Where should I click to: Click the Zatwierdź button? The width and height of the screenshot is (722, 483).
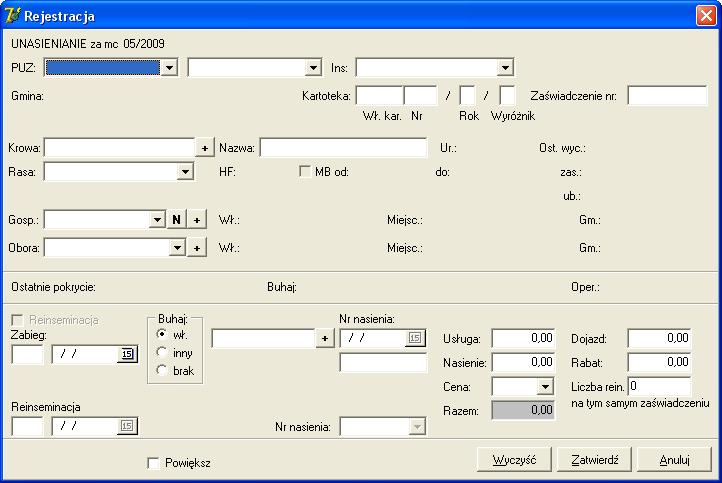point(594,460)
